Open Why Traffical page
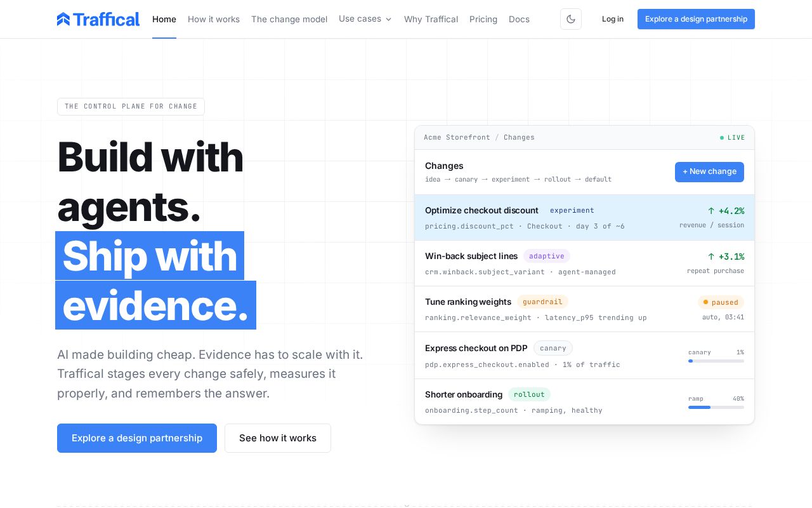Viewport: 812px width, 508px height. click(431, 19)
